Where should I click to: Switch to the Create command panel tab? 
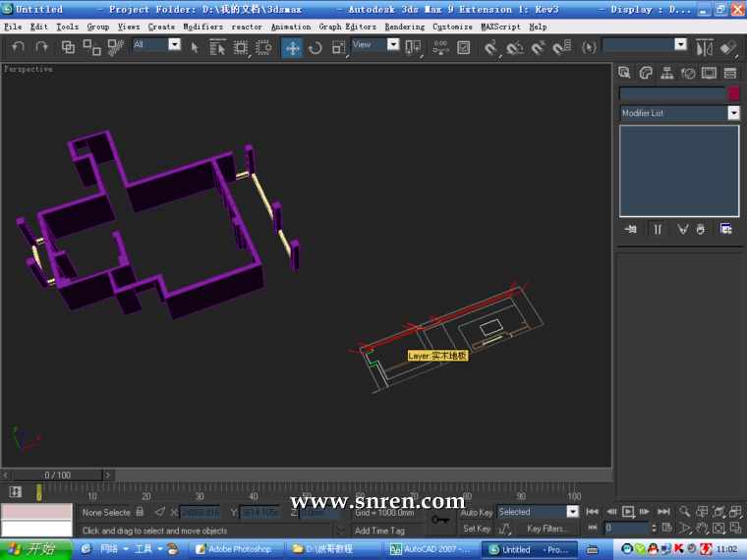[624, 73]
